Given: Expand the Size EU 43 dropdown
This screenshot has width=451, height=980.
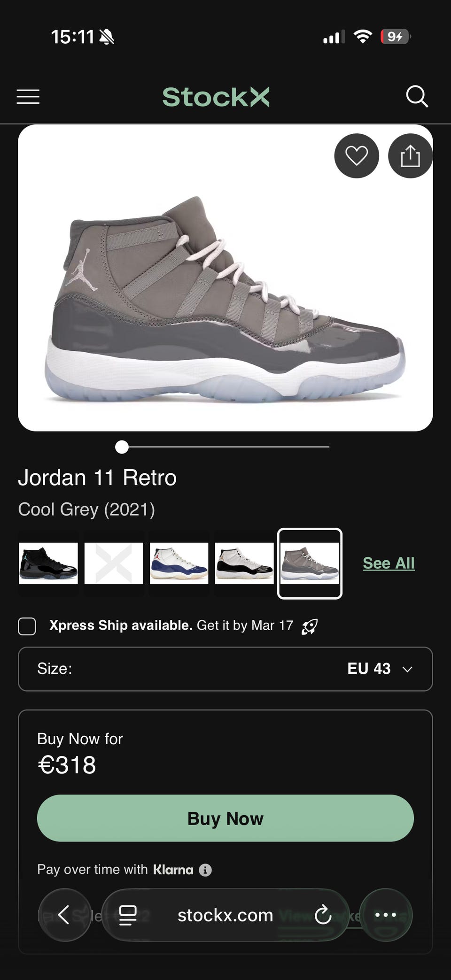Looking at the screenshot, I should 225,669.
